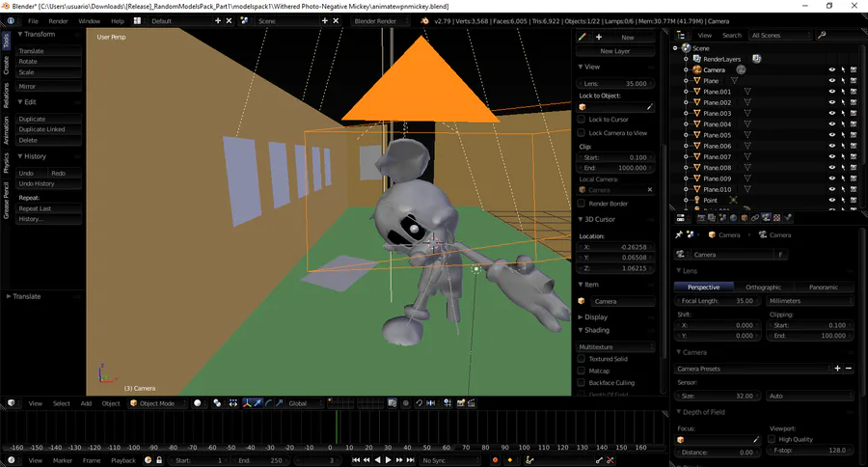Image resolution: width=868 pixels, height=467 pixels.
Task: Open the Camera Data properties tab icon
Action: click(x=766, y=218)
